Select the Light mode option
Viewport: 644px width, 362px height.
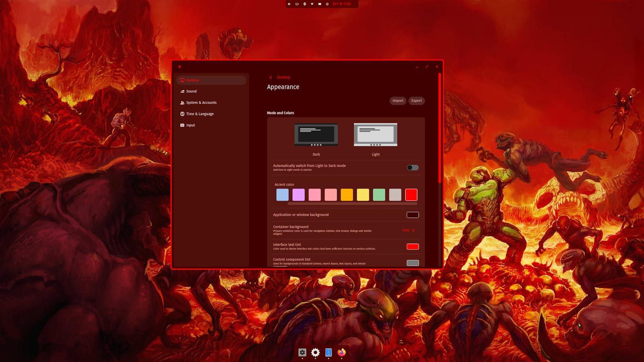375,135
